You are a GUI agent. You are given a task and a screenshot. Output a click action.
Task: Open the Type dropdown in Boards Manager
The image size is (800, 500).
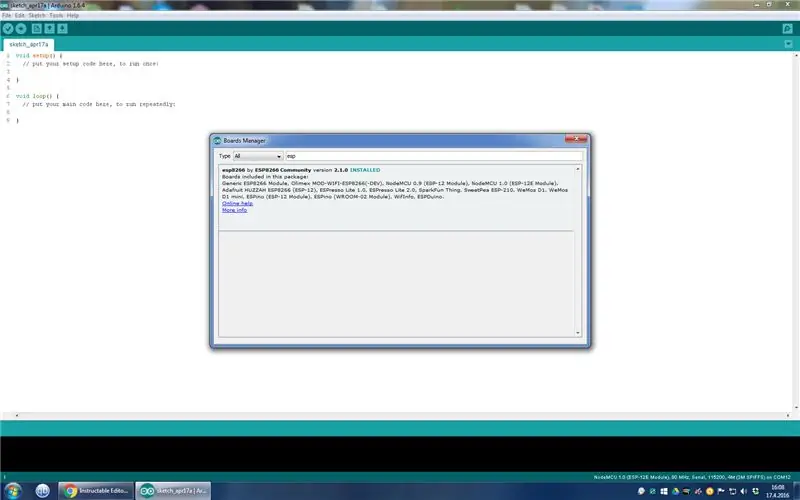(258, 156)
